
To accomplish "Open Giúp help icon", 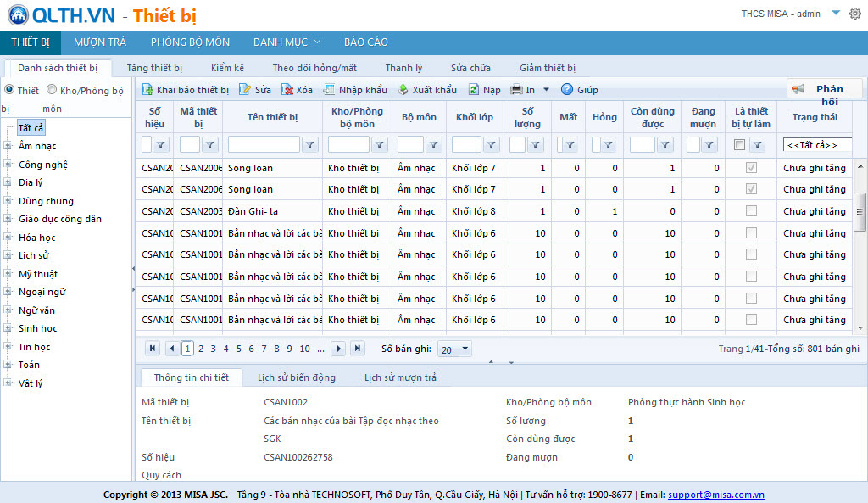I will [567, 90].
